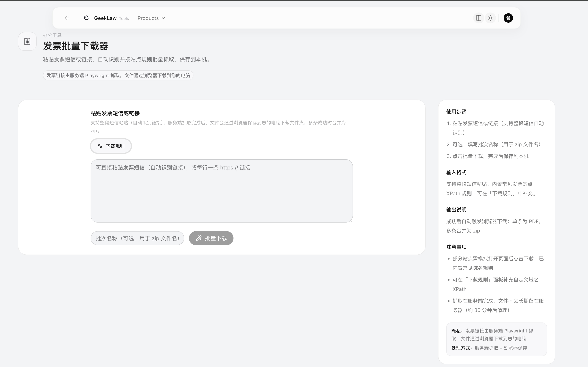Click the 输出说明 heading in sidebar
The image size is (588, 367).
click(x=456, y=210)
